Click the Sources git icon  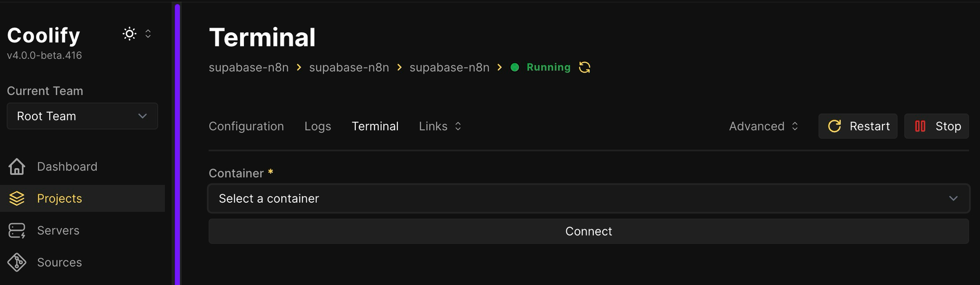tap(17, 262)
